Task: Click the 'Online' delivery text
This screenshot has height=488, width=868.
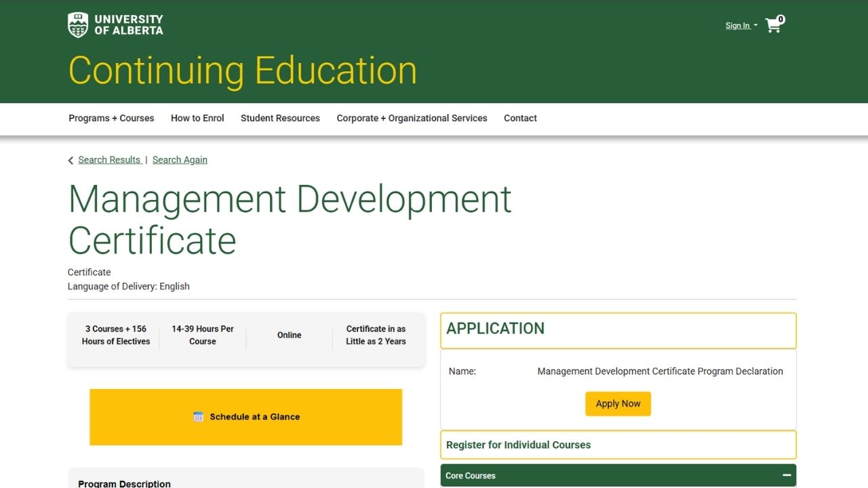Action: 289,335
